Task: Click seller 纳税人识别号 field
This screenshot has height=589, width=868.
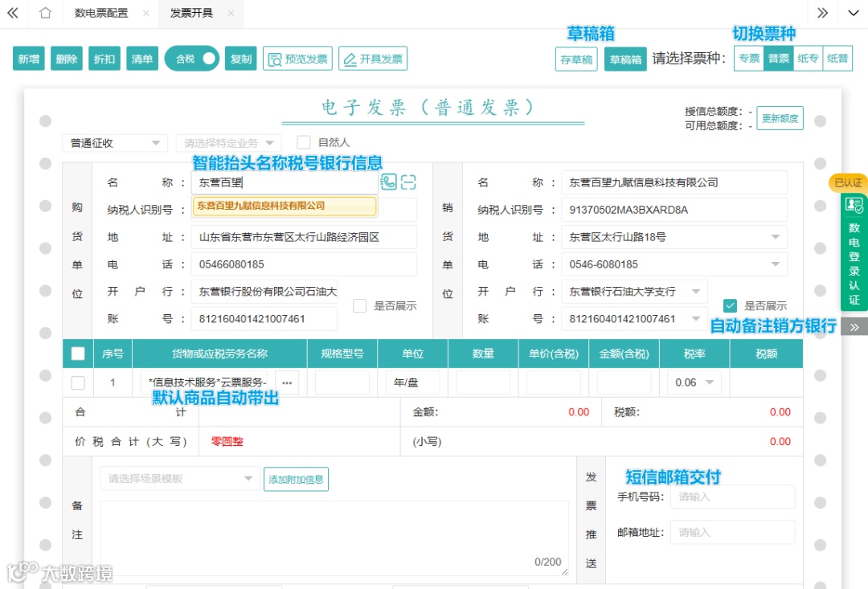Action: [674, 210]
